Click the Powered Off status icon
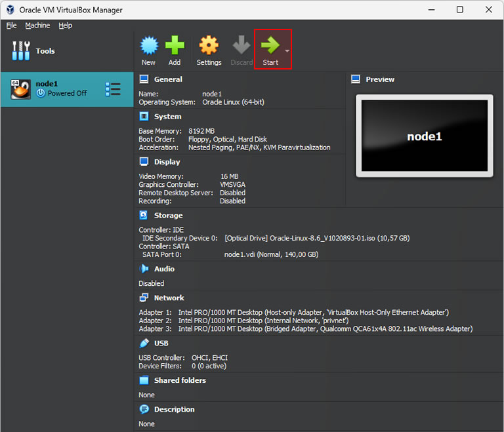This screenshot has height=432, width=504. point(41,93)
